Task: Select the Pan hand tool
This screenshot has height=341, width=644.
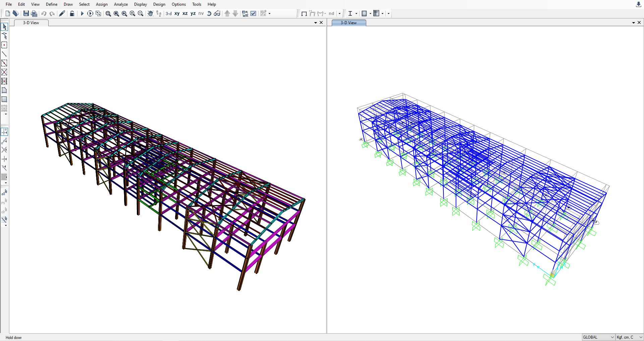Action: (150, 13)
